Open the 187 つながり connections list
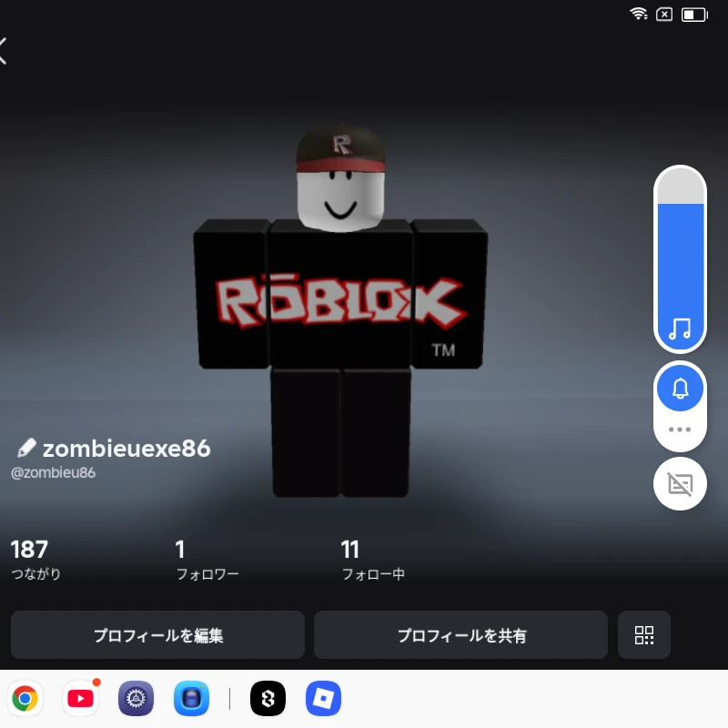The image size is (728, 728). [x=35, y=559]
